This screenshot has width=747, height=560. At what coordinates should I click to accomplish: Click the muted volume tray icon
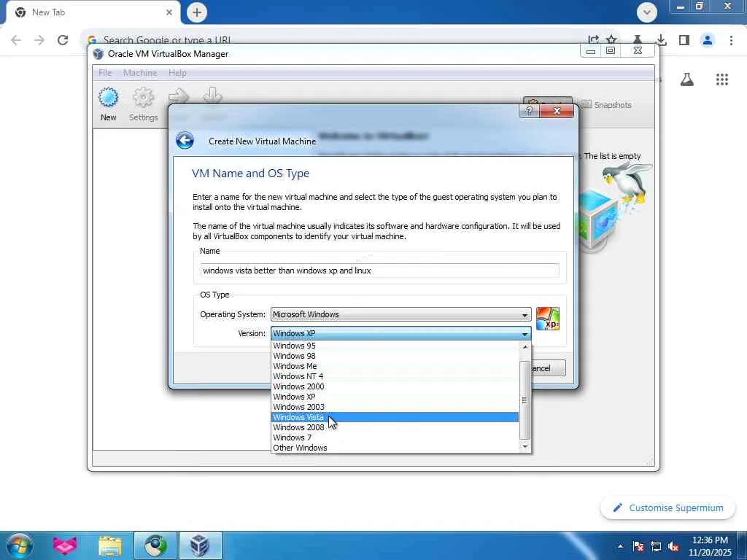[673, 546]
